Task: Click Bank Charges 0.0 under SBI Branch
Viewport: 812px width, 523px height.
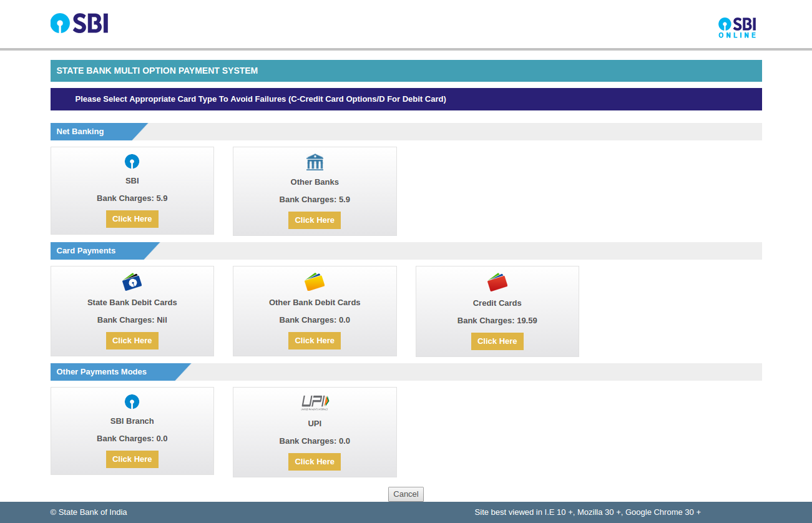Action: click(x=132, y=439)
